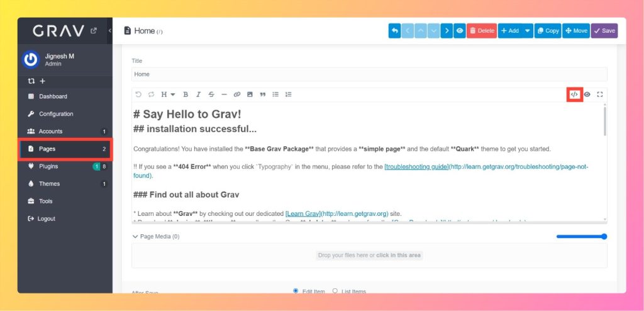Insert an image using the editor toolbar
644x311 pixels.
pos(250,94)
